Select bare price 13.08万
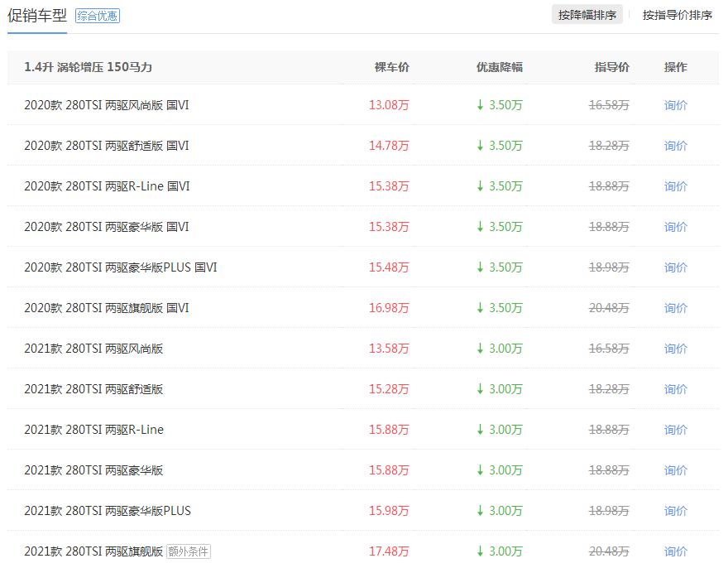The width and height of the screenshot is (728, 568). 389,105
